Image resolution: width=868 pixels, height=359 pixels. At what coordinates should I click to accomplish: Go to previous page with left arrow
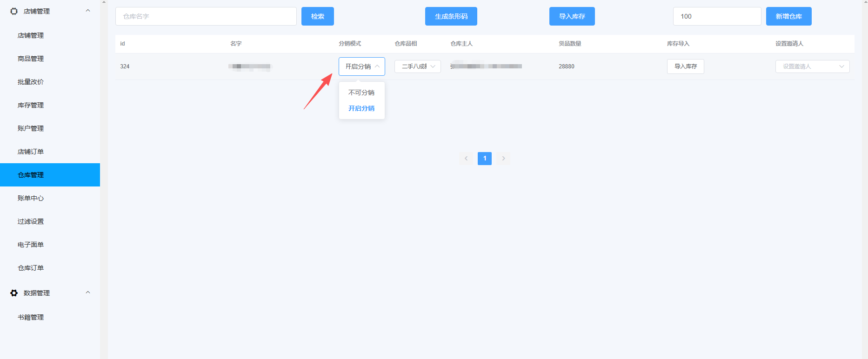466,159
